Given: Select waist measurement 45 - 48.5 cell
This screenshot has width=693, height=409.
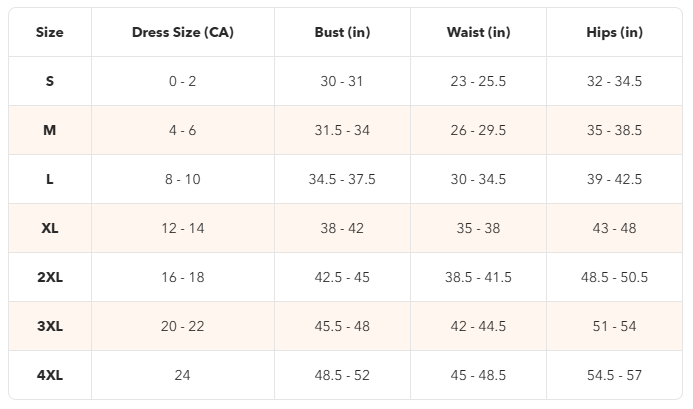Looking at the screenshot, I should point(478,375).
